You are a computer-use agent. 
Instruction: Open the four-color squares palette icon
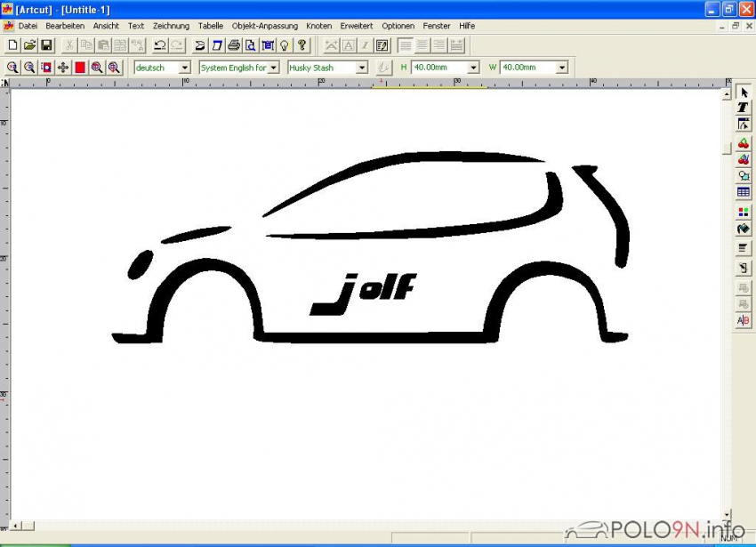point(744,212)
